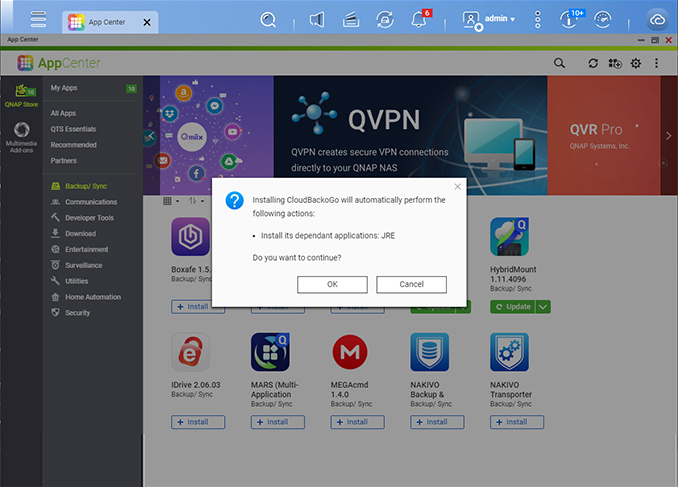678x487 pixels.
Task: Install the IDrive 2.06.03 app
Action: tap(198, 422)
